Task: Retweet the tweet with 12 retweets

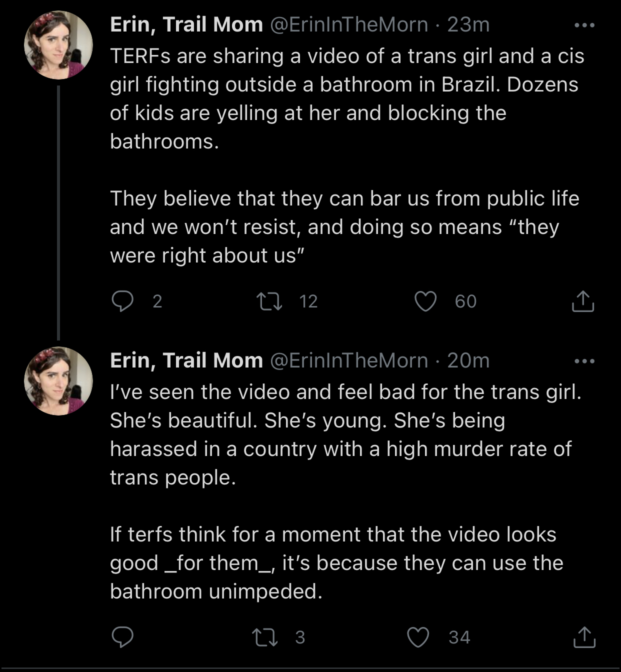Action: click(x=269, y=301)
